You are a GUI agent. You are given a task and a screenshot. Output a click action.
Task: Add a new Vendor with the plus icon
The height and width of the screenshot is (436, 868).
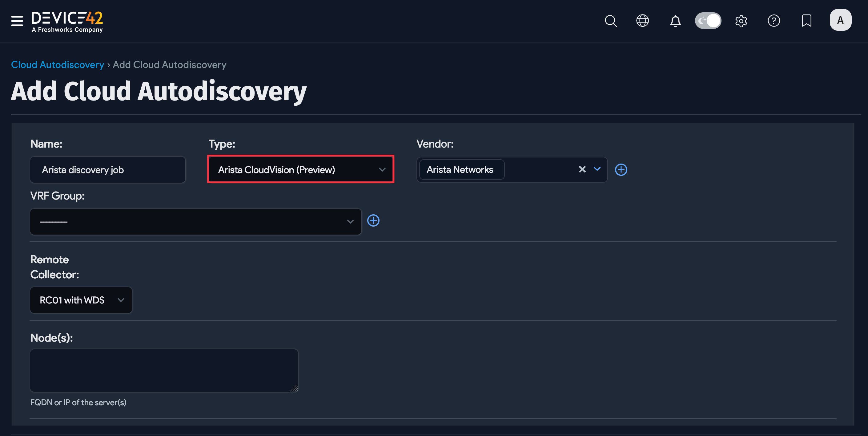pyautogui.click(x=621, y=170)
